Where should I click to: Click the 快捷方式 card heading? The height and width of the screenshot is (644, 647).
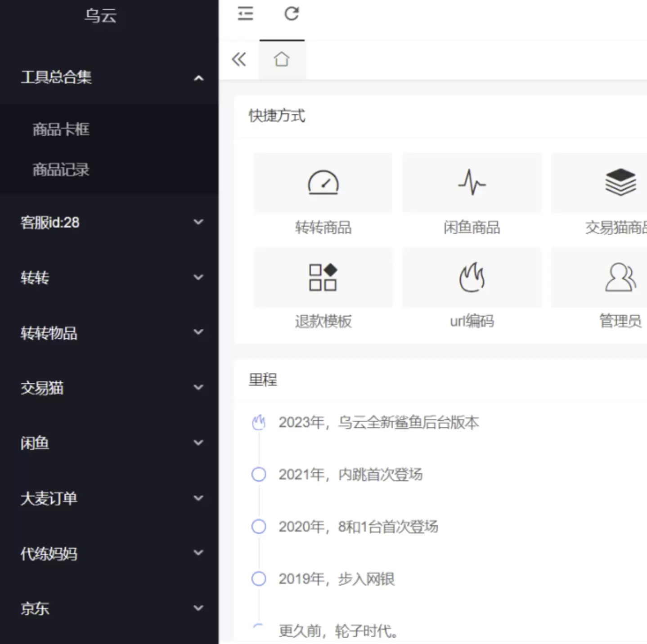(x=277, y=116)
